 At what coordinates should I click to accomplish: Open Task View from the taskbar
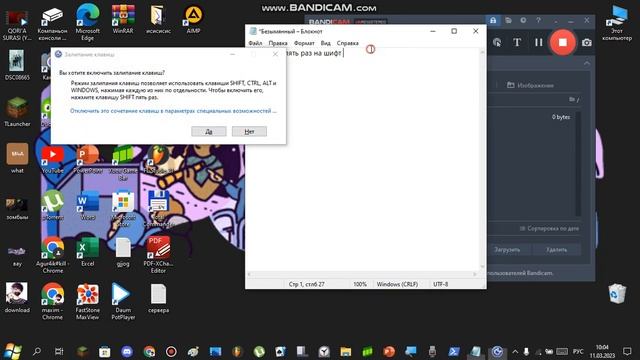59,351
